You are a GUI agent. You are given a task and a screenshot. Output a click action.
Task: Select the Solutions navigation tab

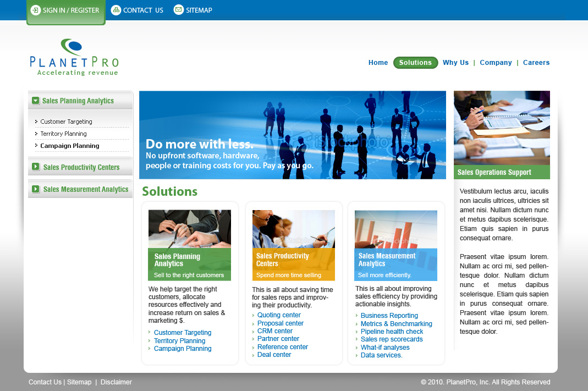415,63
